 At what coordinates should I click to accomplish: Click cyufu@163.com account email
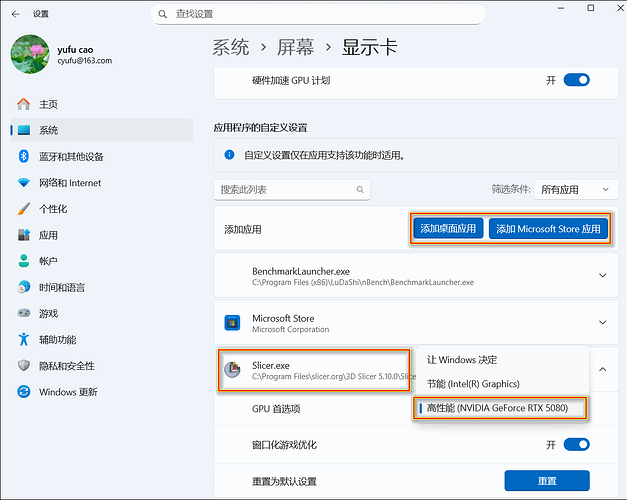[x=85, y=61]
